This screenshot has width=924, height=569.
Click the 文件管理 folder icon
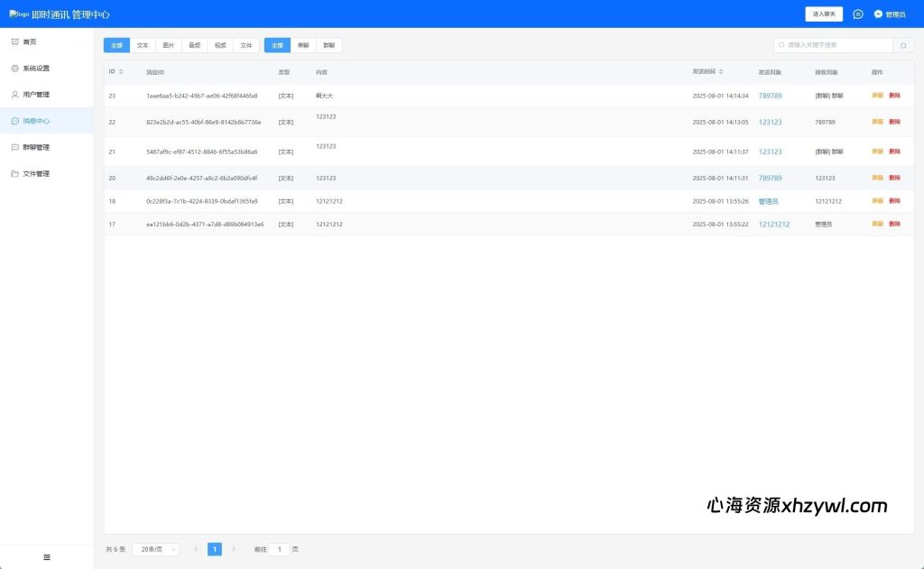click(x=15, y=173)
